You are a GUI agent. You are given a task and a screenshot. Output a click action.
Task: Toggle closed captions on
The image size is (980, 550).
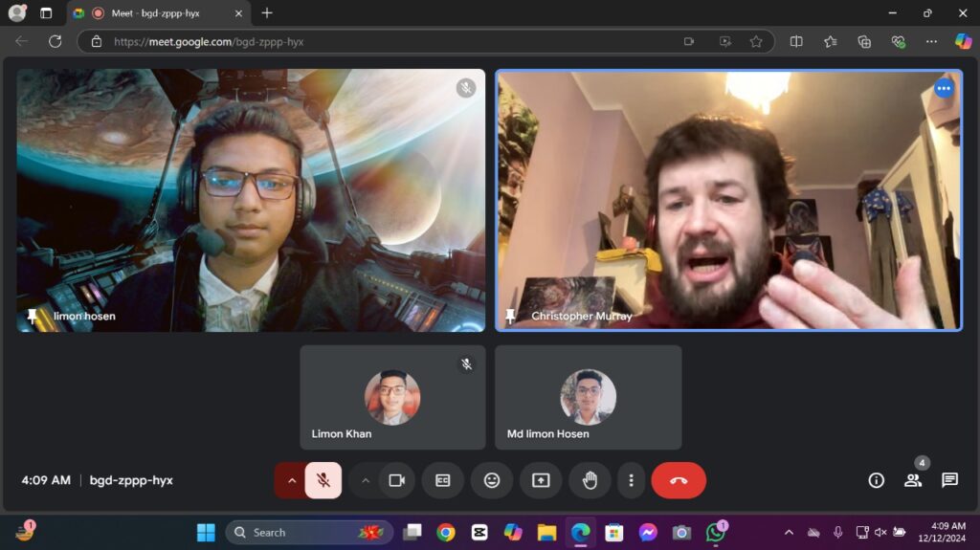point(442,480)
